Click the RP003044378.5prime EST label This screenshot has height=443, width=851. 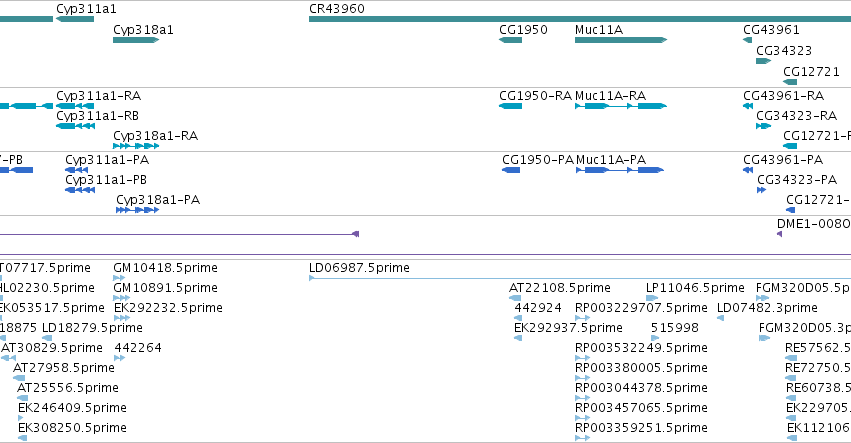point(642,388)
